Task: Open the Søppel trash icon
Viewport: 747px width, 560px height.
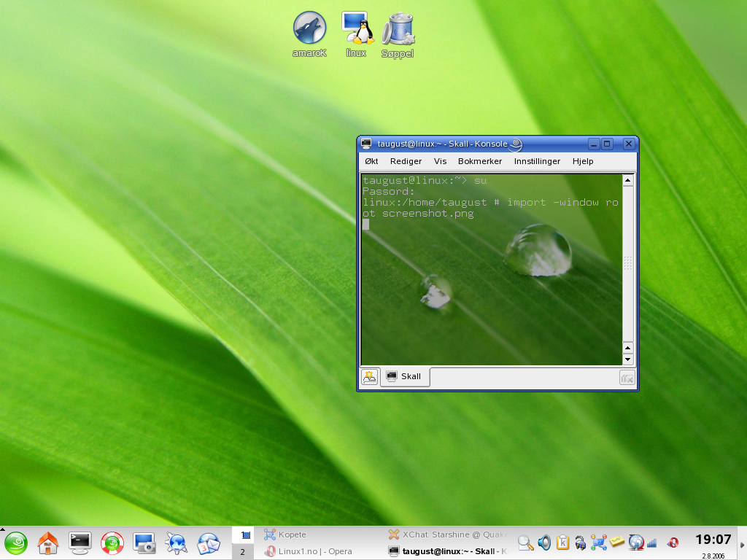Action: point(398,29)
